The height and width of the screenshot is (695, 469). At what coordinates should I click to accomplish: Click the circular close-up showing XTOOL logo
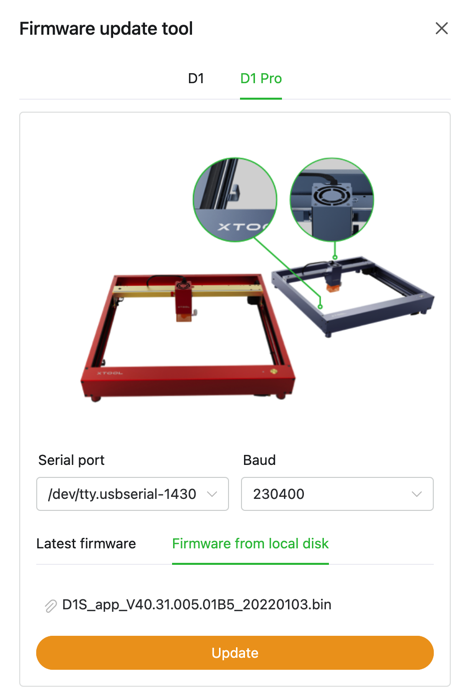pos(235,199)
